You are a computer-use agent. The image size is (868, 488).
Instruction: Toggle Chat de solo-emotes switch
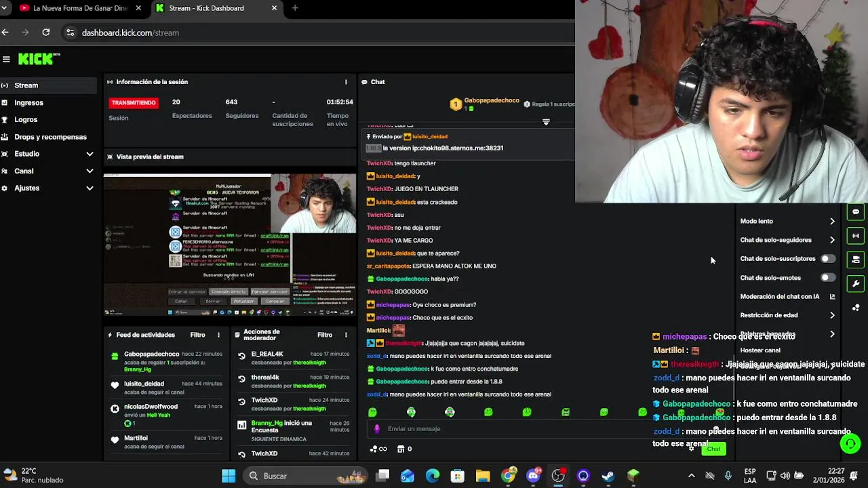pyautogui.click(x=827, y=278)
